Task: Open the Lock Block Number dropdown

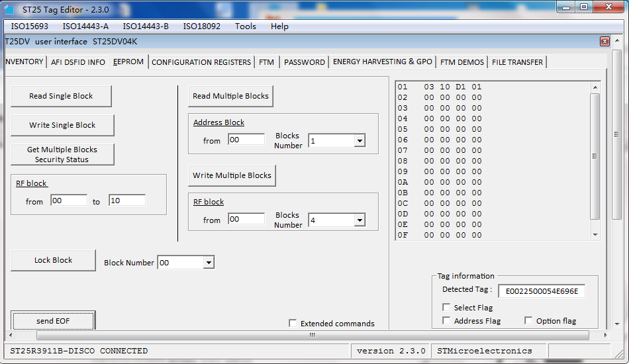Action: coord(209,263)
